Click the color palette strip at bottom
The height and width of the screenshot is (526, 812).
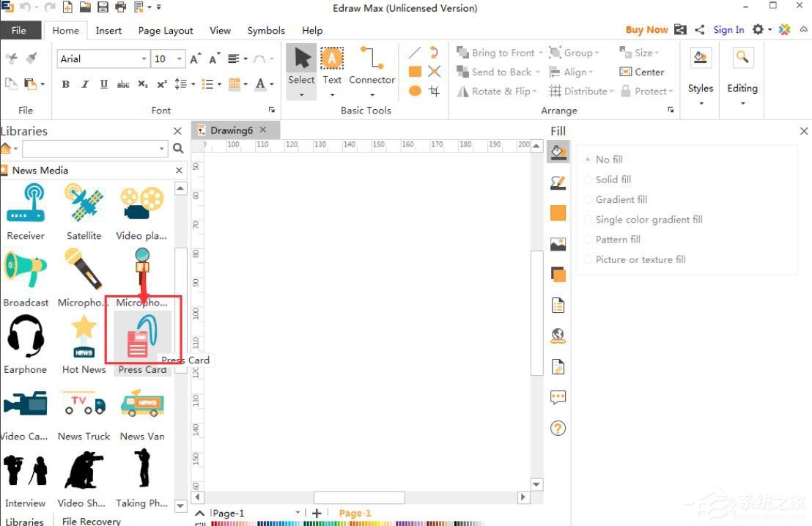tap(347, 523)
